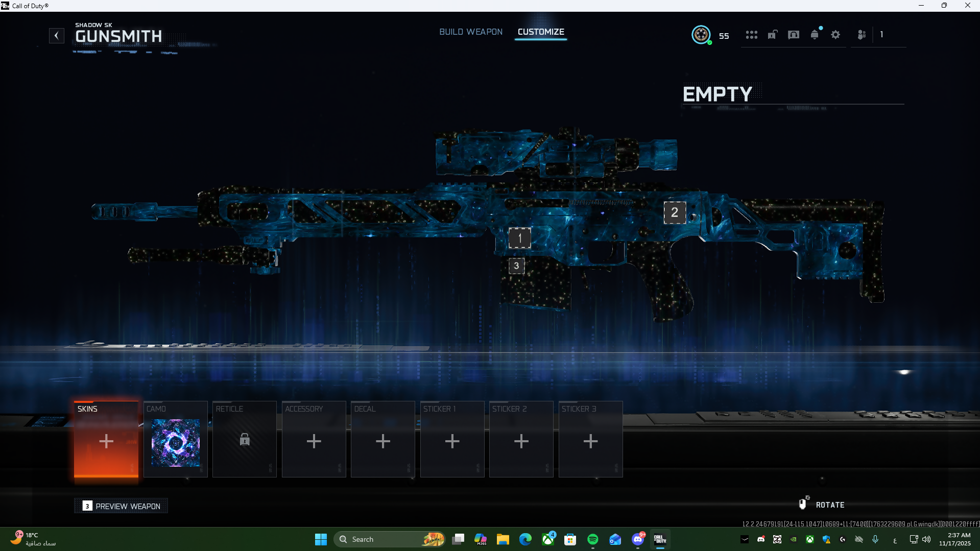This screenshot has width=980, height=551.
Task: Open game settings gear icon
Action: pos(835,35)
